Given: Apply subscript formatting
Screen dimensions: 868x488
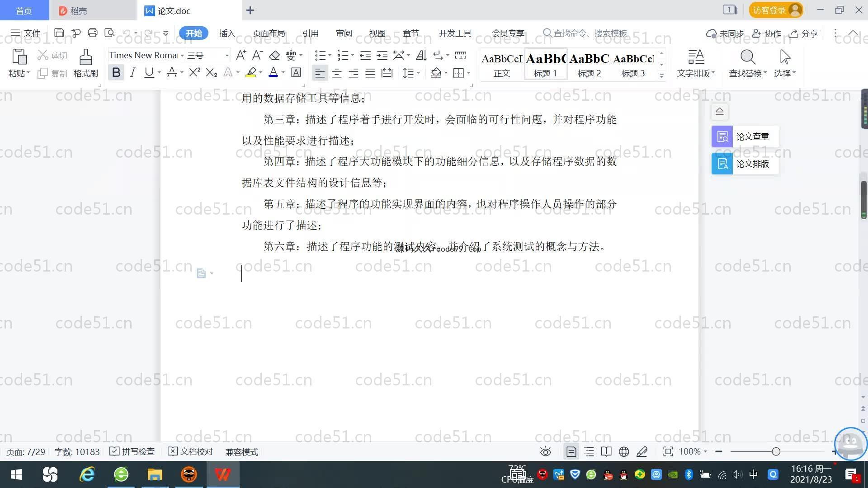Looking at the screenshot, I should click(x=212, y=73).
